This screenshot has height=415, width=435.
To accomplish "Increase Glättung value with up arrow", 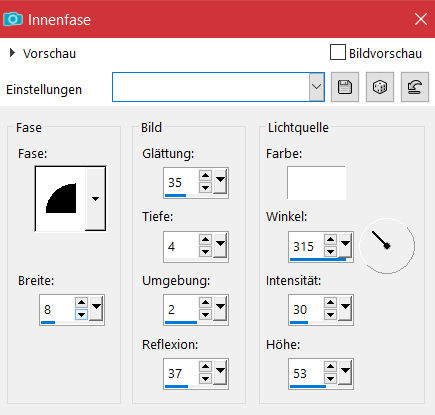I will point(205,175).
